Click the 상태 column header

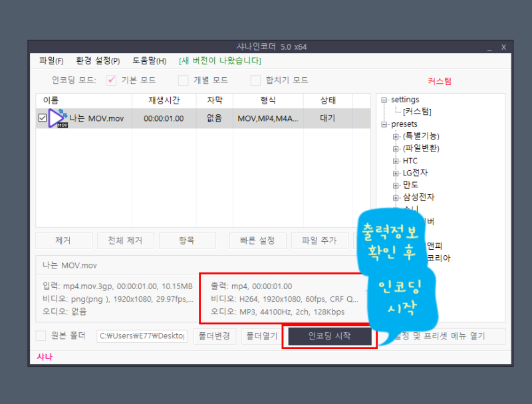(328, 100)
